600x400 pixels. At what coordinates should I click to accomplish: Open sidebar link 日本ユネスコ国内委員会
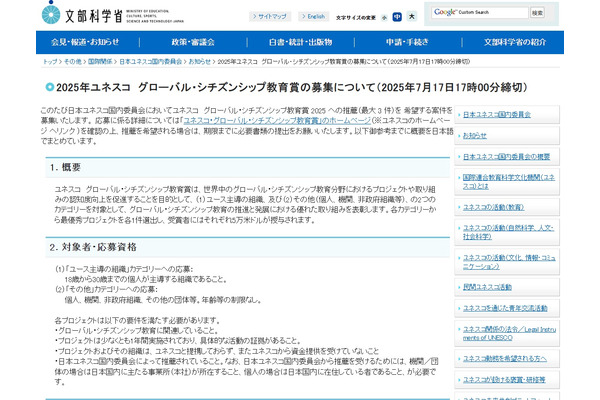497,114
